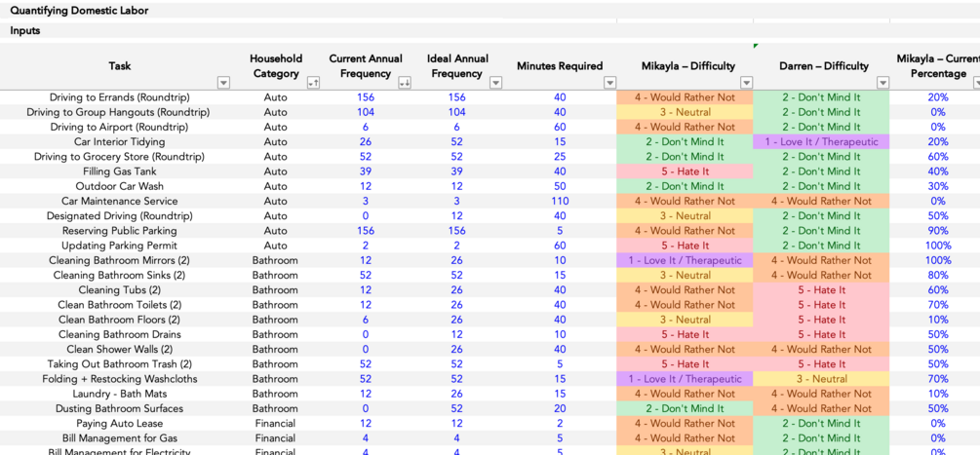The image size is (980, 455).
Task: Select the 'Cleaning Bathroom Mirrors (2)' cell
Action: pos(119,260)
